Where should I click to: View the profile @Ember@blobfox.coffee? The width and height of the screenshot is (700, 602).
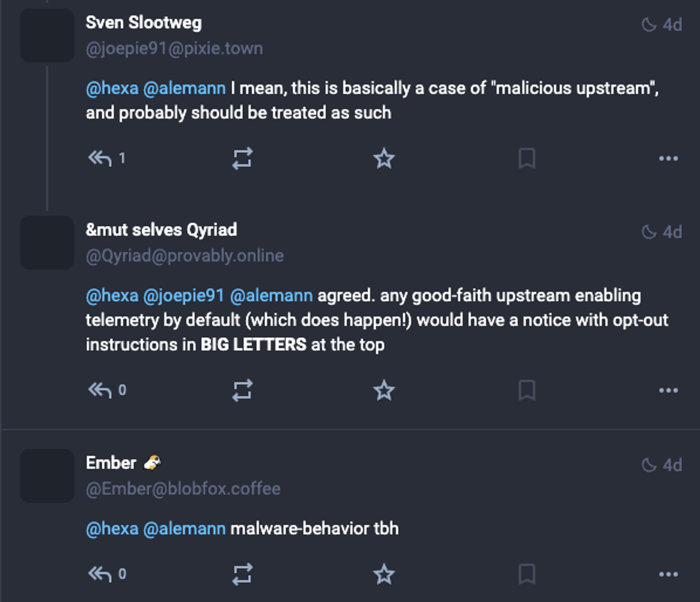(x=183, y=489)
